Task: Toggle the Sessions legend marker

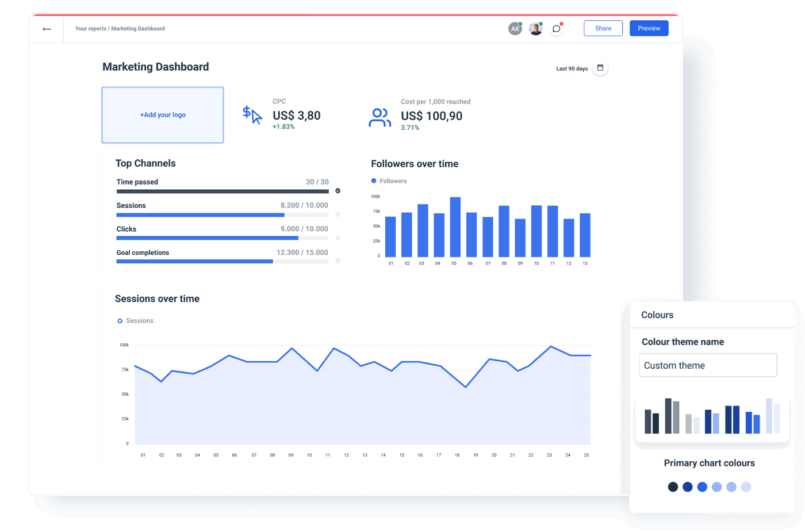Action: (x=120, y=320)
